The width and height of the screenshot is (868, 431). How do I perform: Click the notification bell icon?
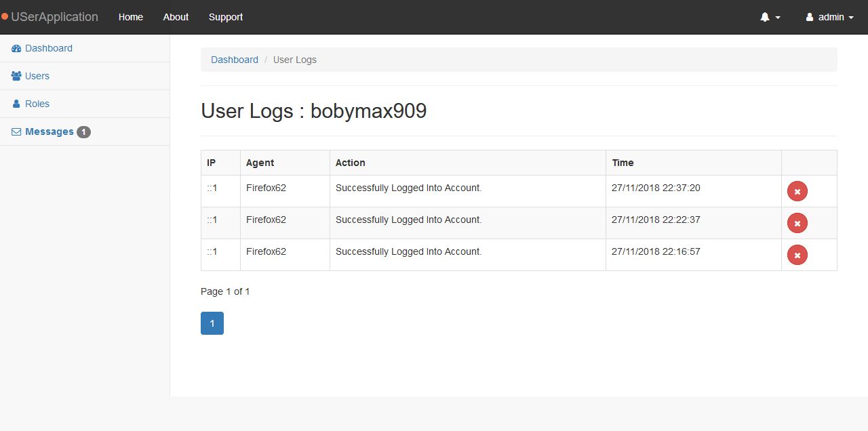[x=765, y=18]
